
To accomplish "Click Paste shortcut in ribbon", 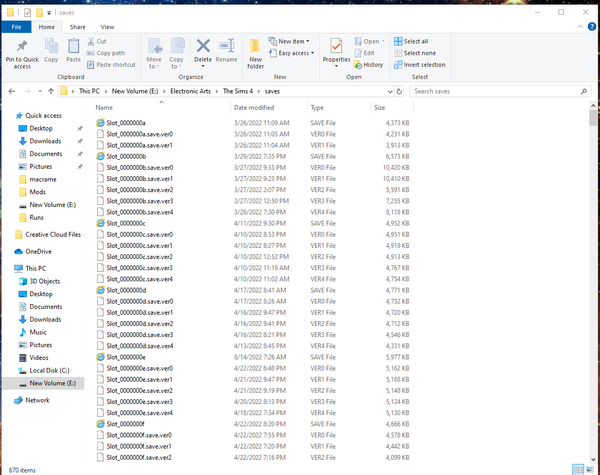I will click(111, 65).
